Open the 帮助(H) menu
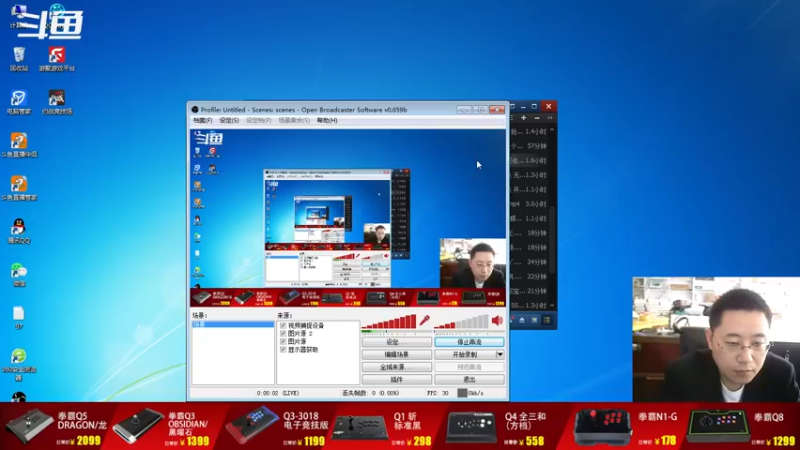This screenshot has width=800, height=450. tap(327, 121)
